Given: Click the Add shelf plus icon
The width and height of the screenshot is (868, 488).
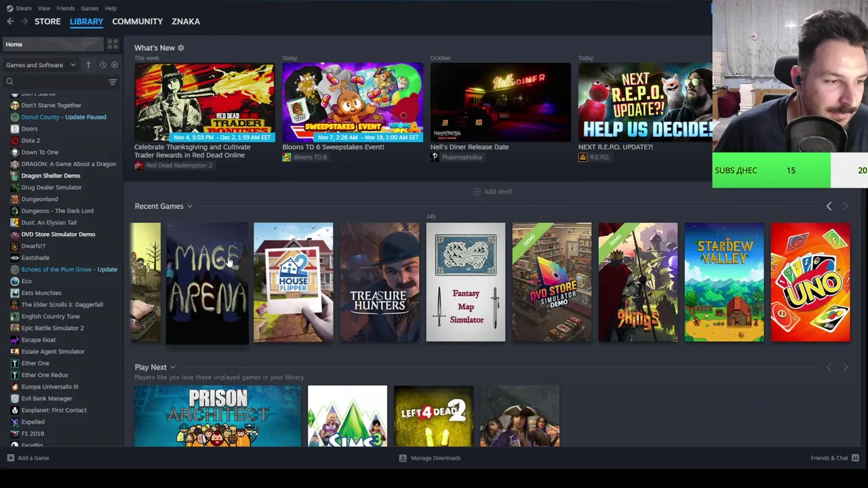Looking at the screenshot, I should click(476, 192).
